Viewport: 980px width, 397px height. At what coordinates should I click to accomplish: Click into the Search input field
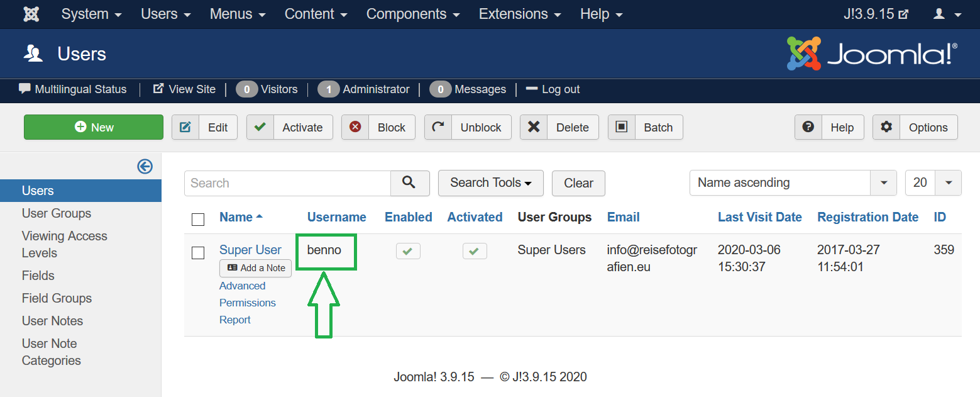click(288, 183)
